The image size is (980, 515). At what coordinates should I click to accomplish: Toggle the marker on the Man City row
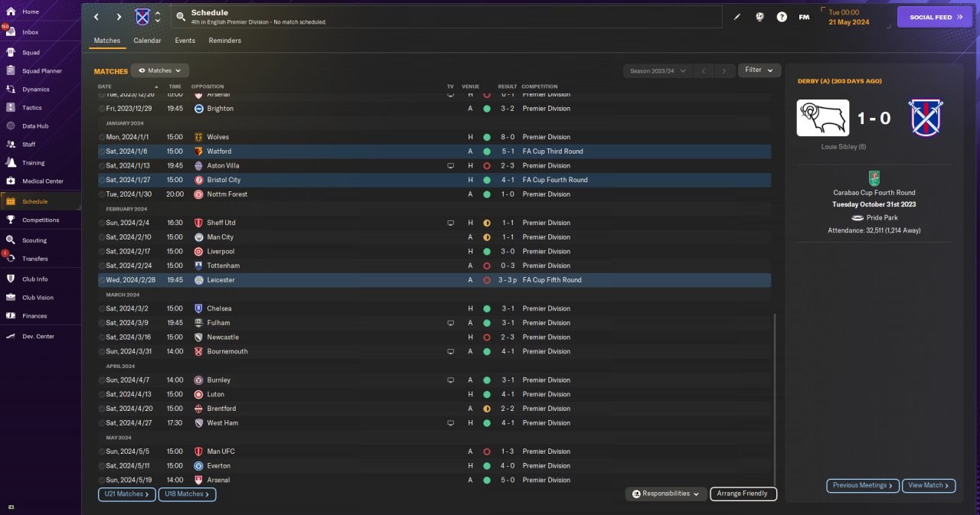(x=102, y=237)
